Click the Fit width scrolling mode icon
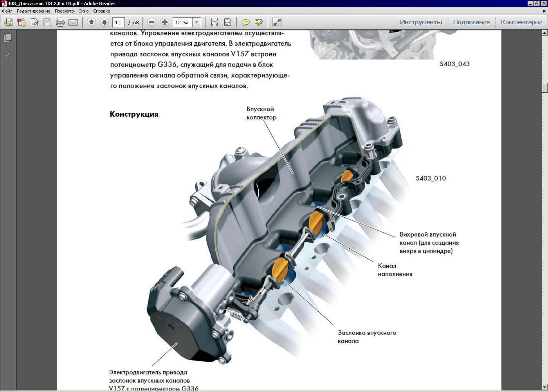Screen dimensions: 548x392 (x=215, y=22)
